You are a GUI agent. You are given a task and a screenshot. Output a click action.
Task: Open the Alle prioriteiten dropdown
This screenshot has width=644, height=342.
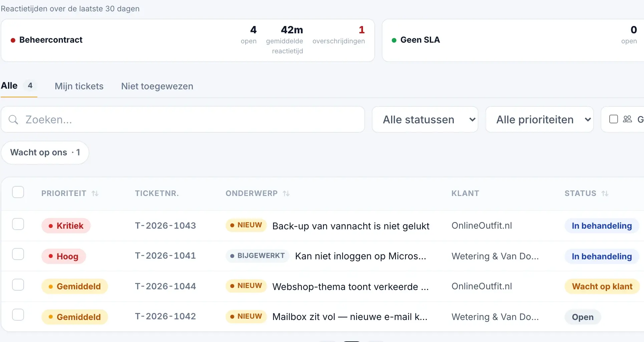[540, 120]
